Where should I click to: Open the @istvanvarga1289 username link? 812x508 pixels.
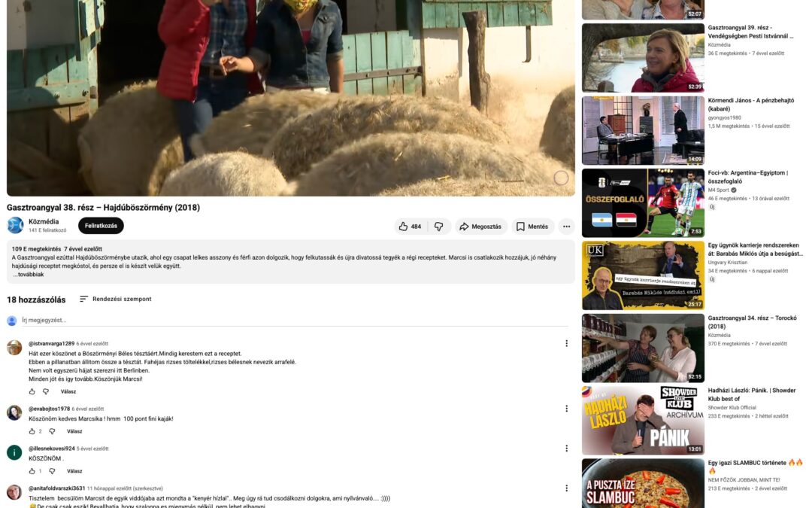[51, 344]
